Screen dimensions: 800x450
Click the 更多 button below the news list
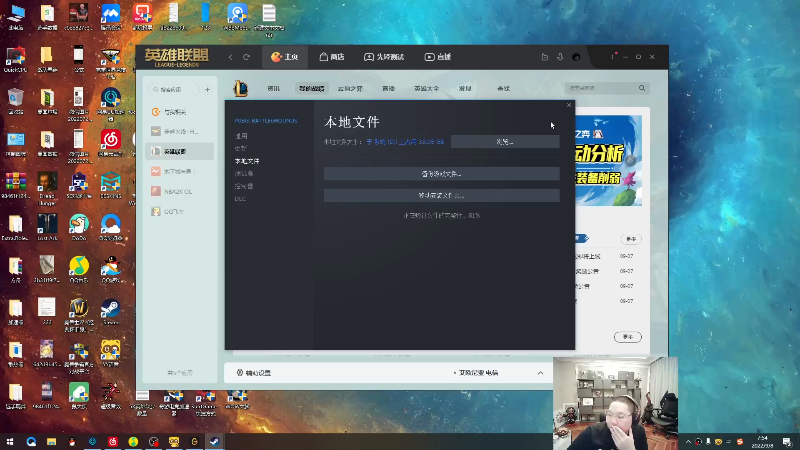tap(628, 337)
